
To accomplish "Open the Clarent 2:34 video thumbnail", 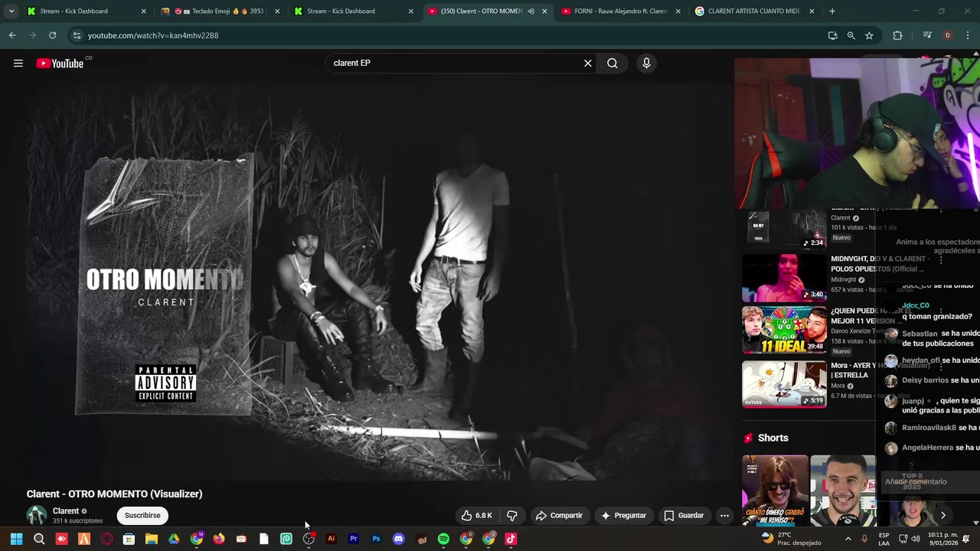I will pos(784,228).
